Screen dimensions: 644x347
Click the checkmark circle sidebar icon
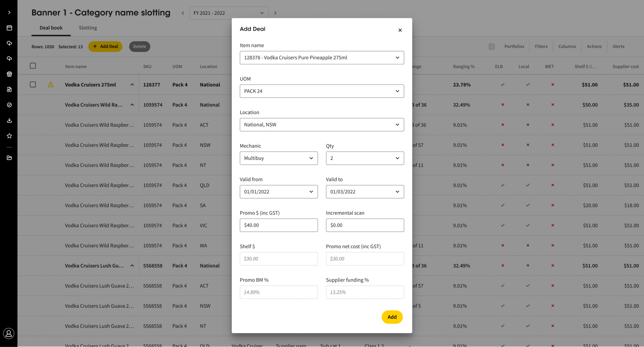click(x=9, y=105)
